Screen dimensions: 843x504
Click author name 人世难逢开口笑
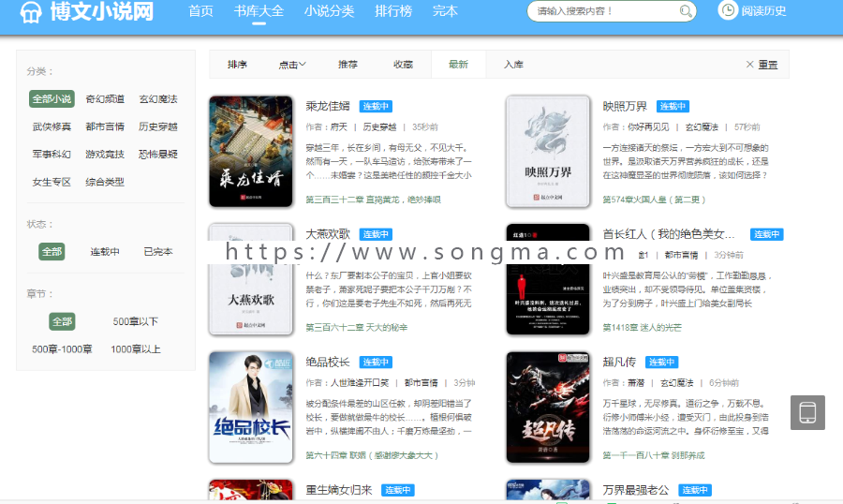360,383
